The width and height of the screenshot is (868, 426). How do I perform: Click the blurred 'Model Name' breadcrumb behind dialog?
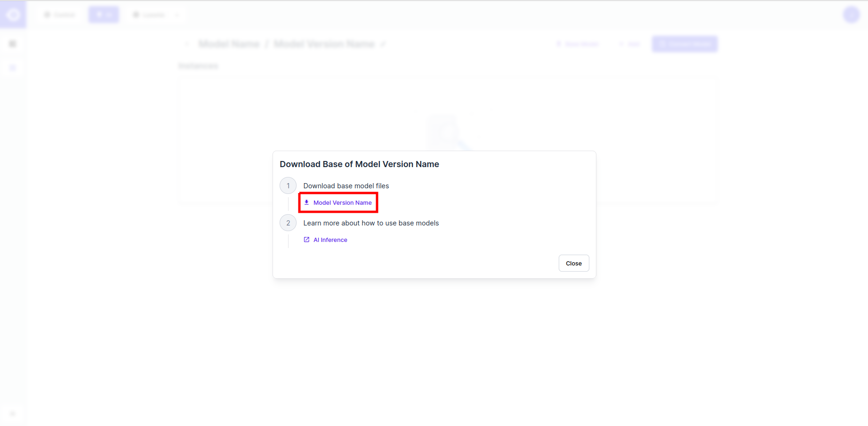tap(229, 44)
